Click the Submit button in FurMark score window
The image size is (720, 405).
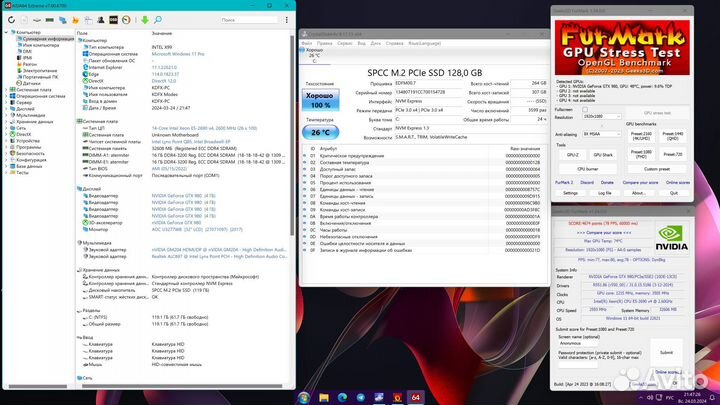(x=666, y=353)
